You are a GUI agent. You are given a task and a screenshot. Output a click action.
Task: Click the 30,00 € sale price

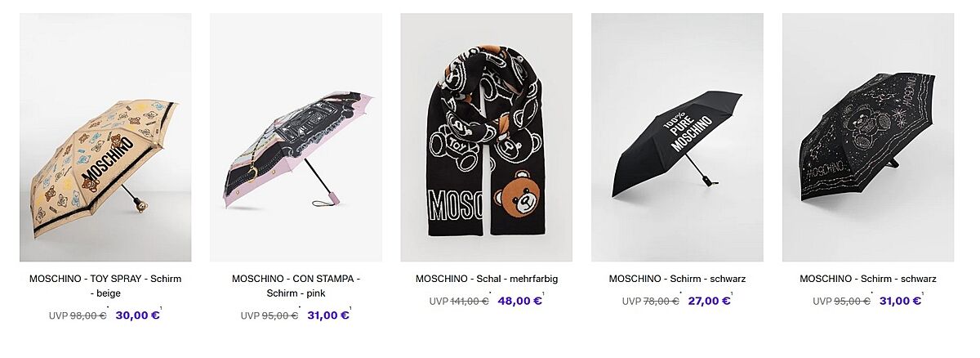click(137, 315)
